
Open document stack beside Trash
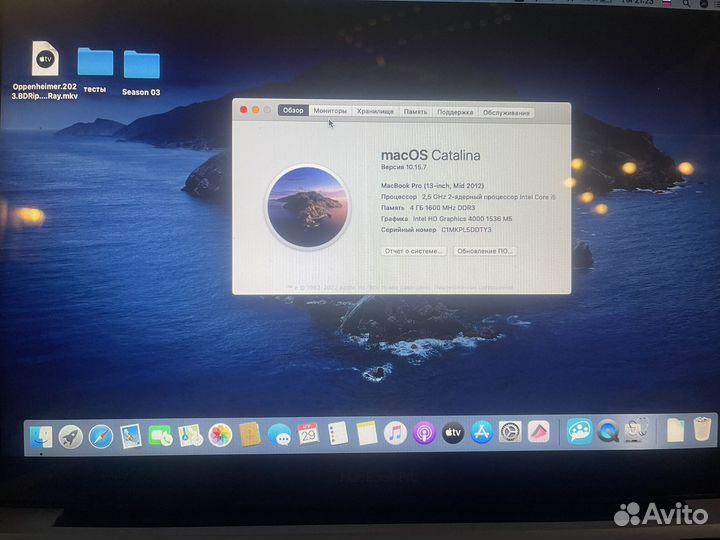point(675,430)
